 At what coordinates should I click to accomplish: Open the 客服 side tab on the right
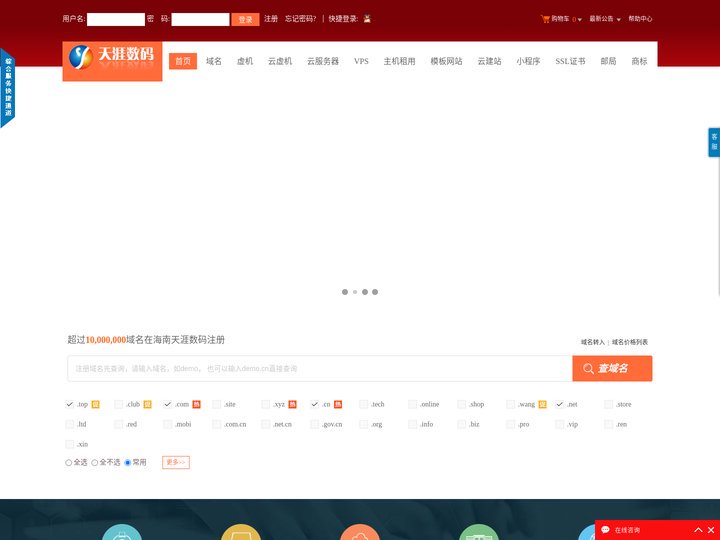tap(714, 142)
